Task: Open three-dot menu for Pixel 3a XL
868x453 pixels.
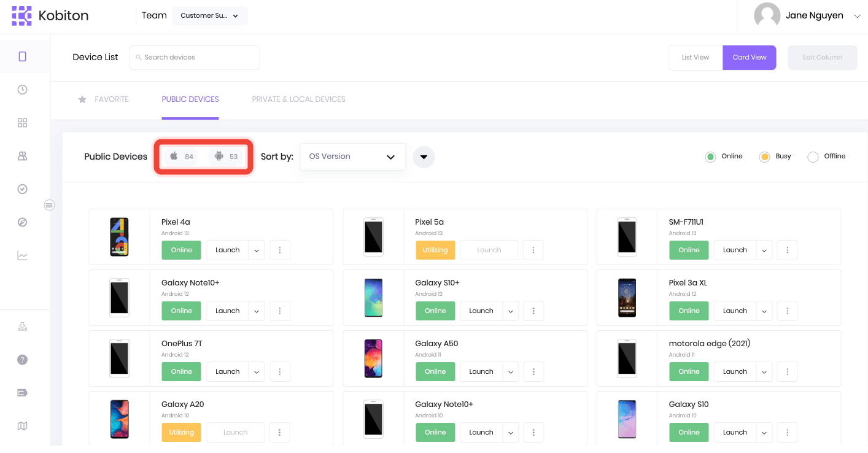Action: coord(787,311)
